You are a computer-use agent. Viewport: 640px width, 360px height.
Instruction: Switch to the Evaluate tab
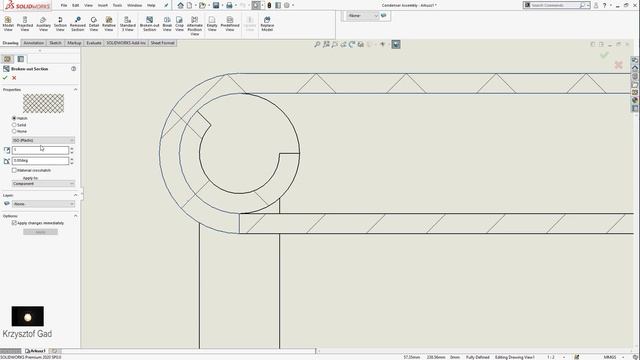coord(93,43)
